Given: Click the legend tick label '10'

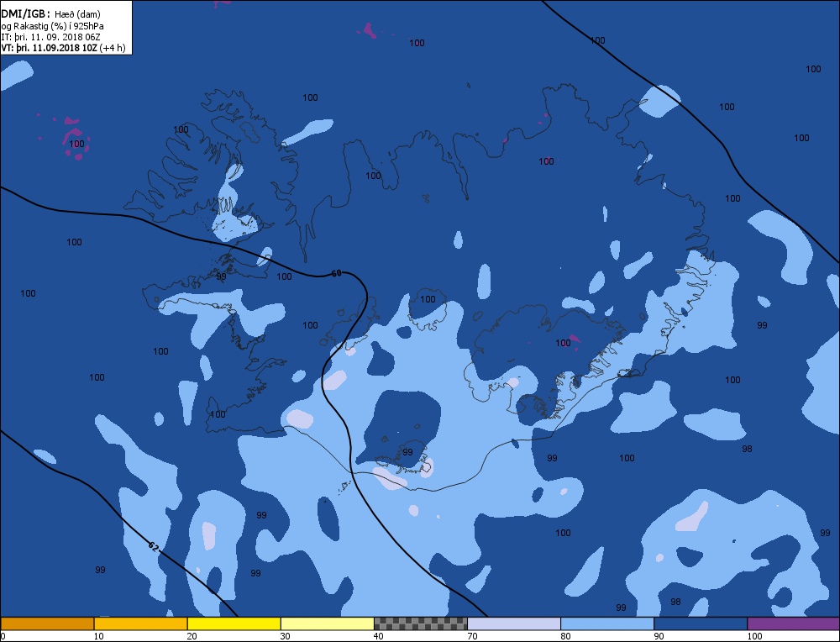Looking at the screenshot, I should [98, 636].
